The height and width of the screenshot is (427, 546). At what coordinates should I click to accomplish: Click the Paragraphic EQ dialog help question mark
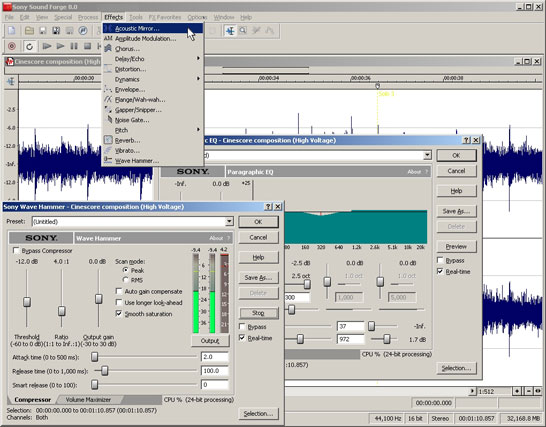pos(467,140)
